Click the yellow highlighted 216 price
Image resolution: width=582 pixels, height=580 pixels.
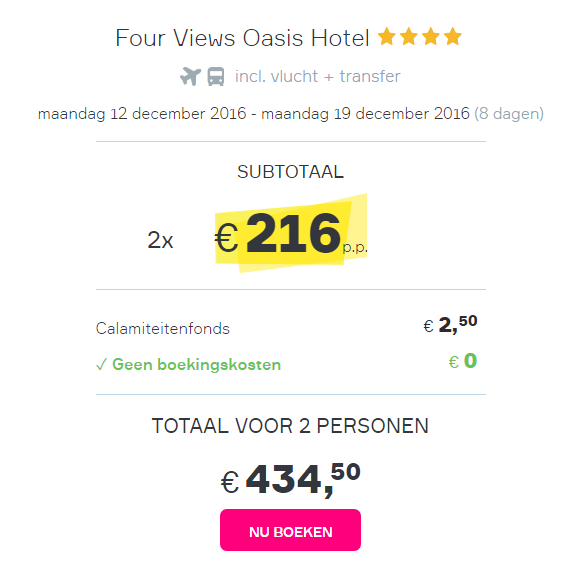293,233
